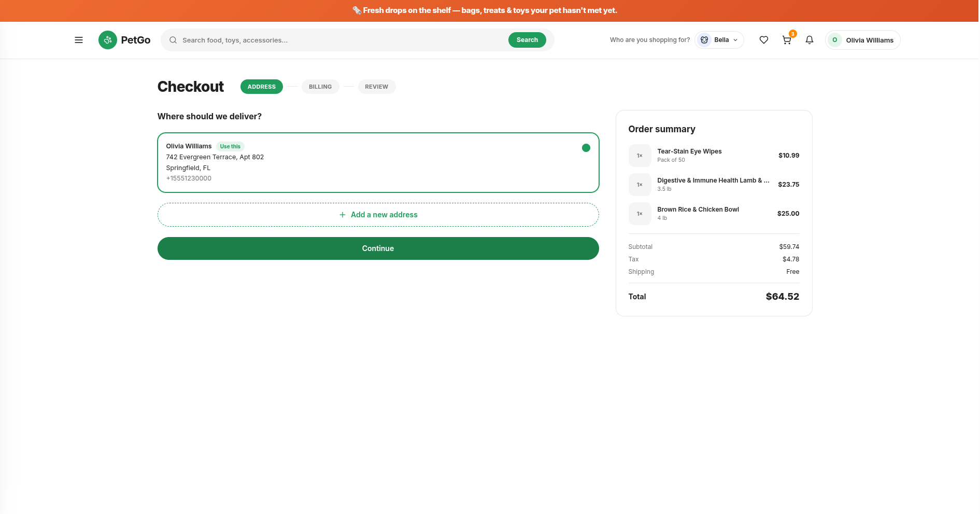Click the plus icon for new address
Screen dimensions: 980x514
(343, 215)
